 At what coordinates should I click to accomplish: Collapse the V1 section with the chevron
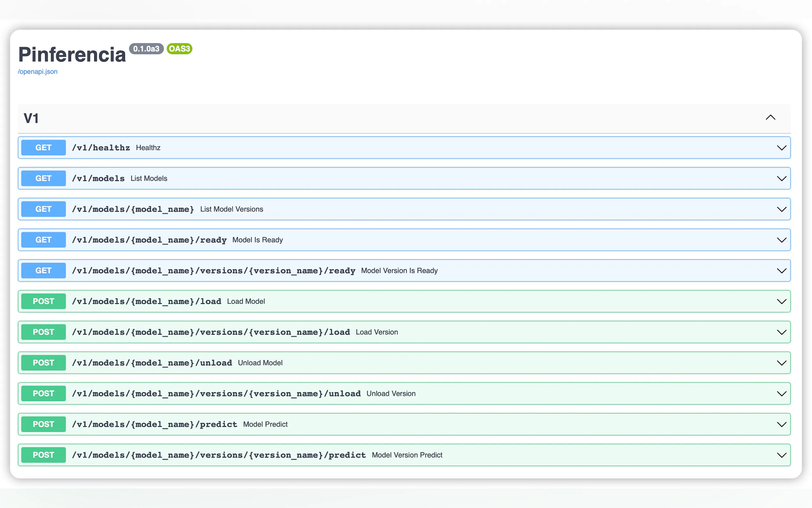(x=770, y=117)
